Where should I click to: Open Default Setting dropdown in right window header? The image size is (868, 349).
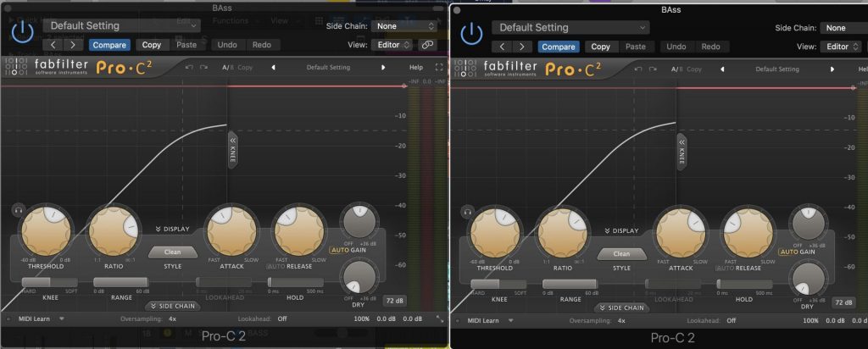(x=570, y=27)
